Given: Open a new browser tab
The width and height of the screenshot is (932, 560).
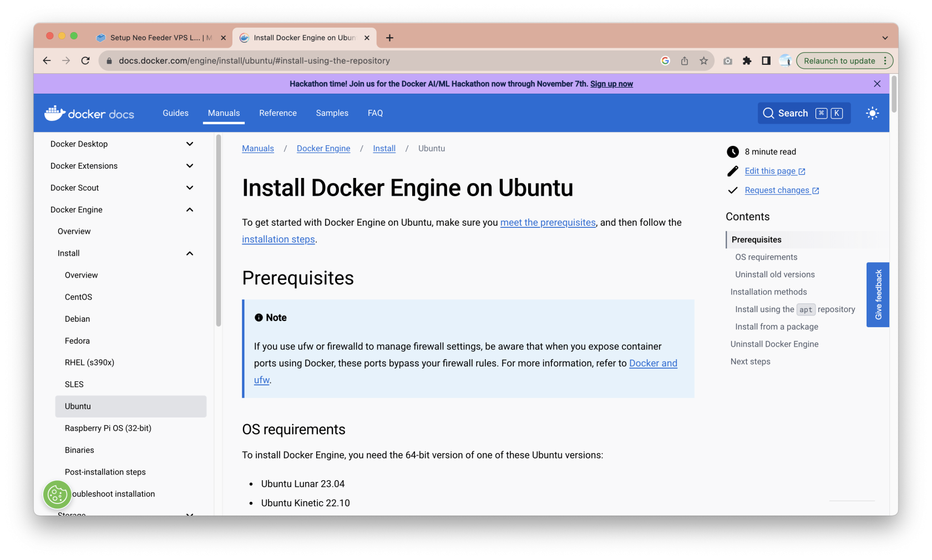Looking at the screenshot, I should pyautogui.click(x=389, y=38).
